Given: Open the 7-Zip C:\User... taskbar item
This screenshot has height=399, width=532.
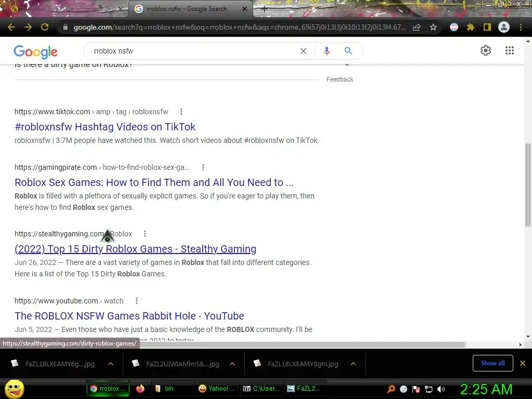Looking at the screenshot, I should 261,389.
